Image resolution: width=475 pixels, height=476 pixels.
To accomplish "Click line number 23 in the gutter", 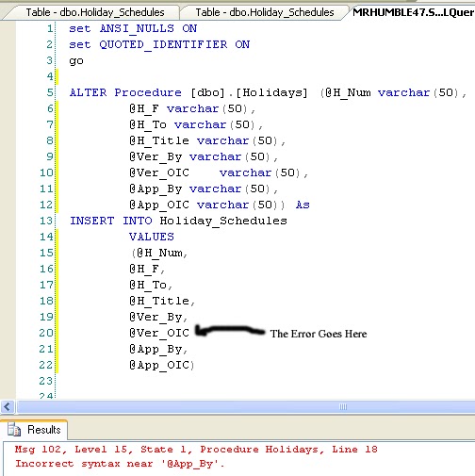I will (x=46, y=381).
